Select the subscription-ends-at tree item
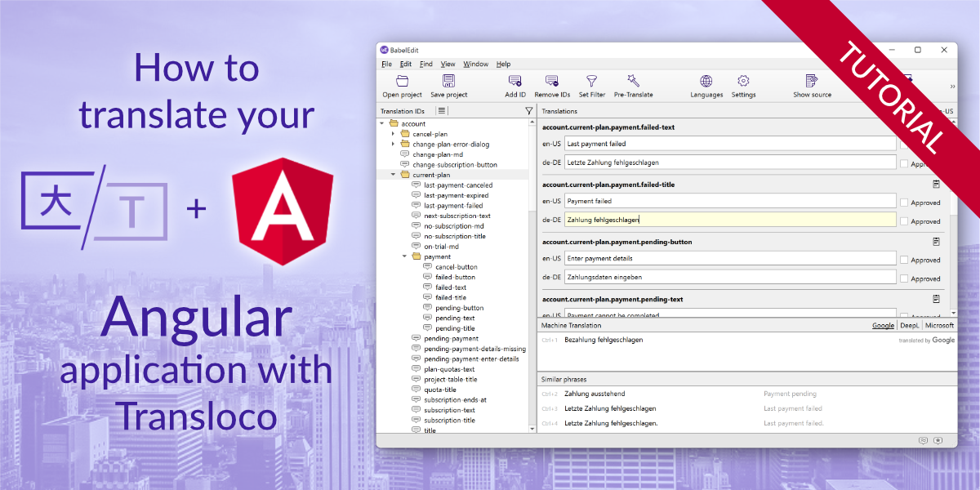 coord(455,400)
